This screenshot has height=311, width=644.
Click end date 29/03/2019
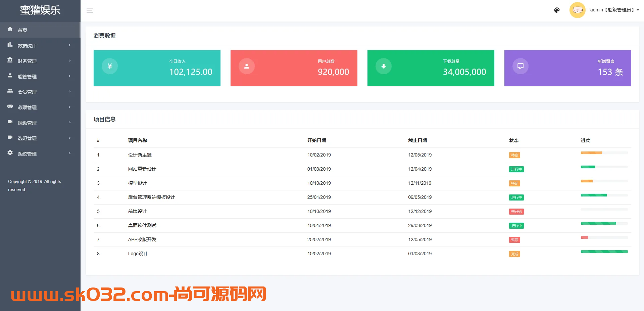point(420,225)
